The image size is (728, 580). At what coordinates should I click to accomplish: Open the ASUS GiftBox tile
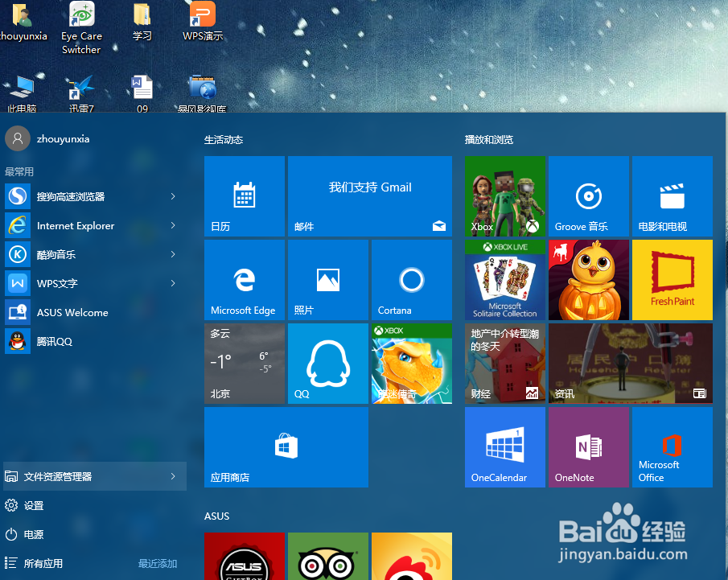245,557
